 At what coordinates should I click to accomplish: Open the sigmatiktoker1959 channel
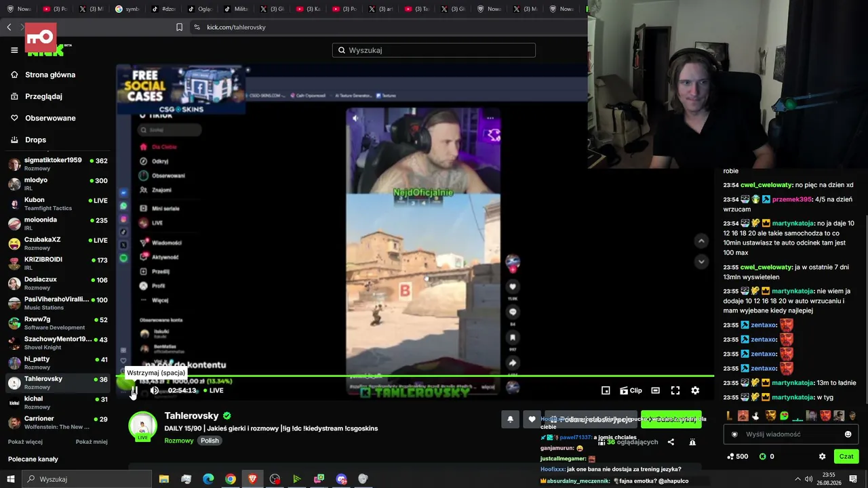coord(58,164)
